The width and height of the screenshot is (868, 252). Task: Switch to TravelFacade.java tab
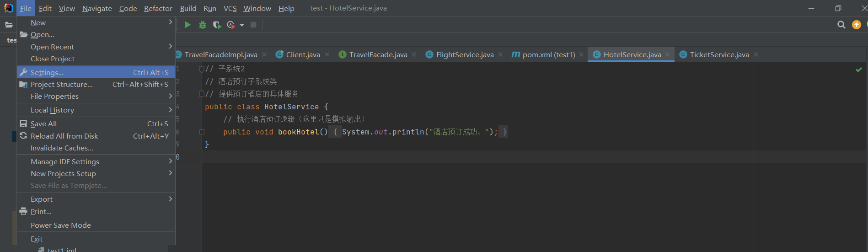378,54
